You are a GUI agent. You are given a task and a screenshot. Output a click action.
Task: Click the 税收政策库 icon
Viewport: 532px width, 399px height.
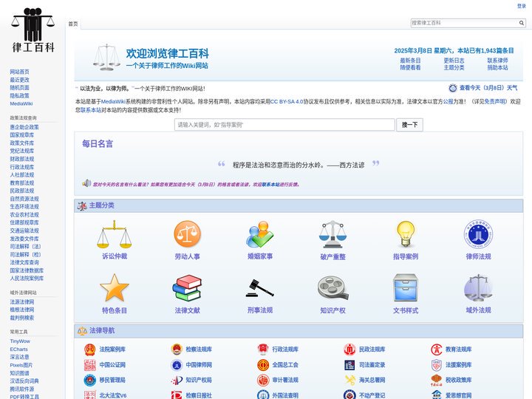coord(437,380)
